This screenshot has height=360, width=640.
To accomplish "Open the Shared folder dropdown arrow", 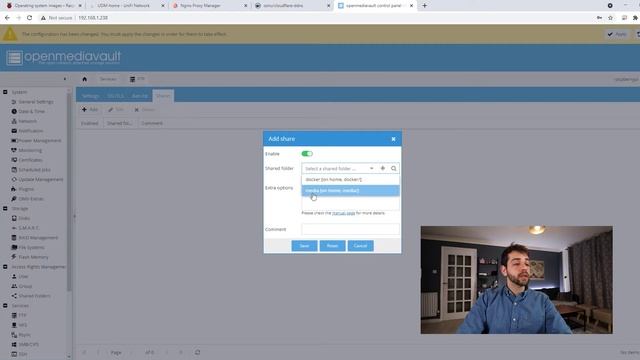I will (371, 168).
